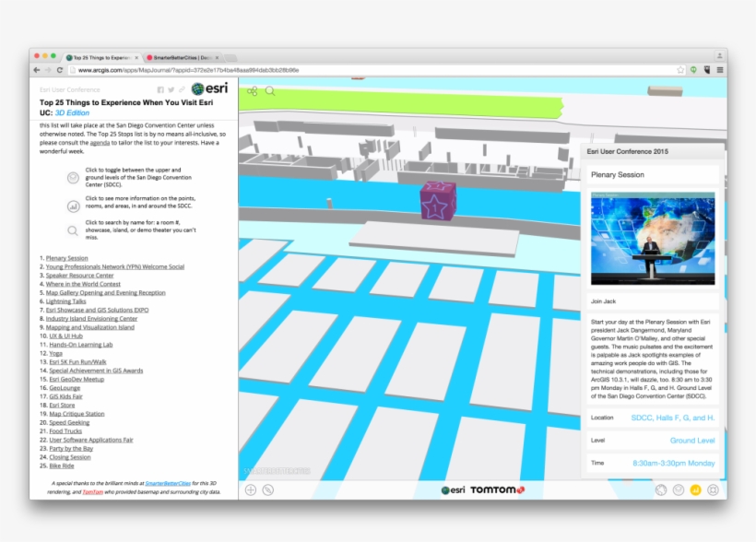Open the Chrome hamburger menu
The image size is (756, 542).
click(x=720, y=70)
